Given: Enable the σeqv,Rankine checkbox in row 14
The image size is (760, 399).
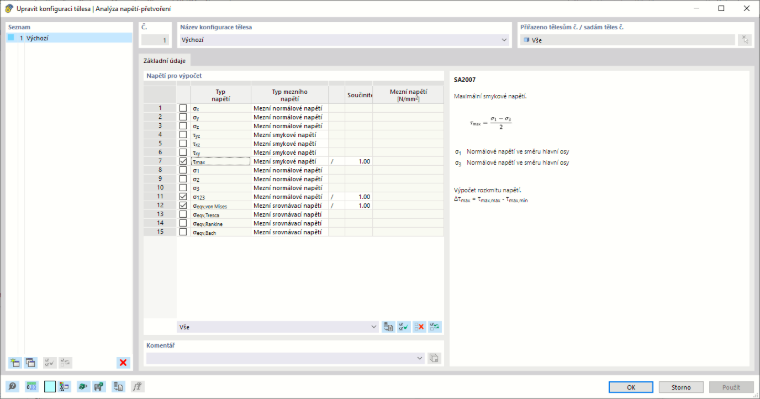Looking at the screenshot, I should point(183,223).
